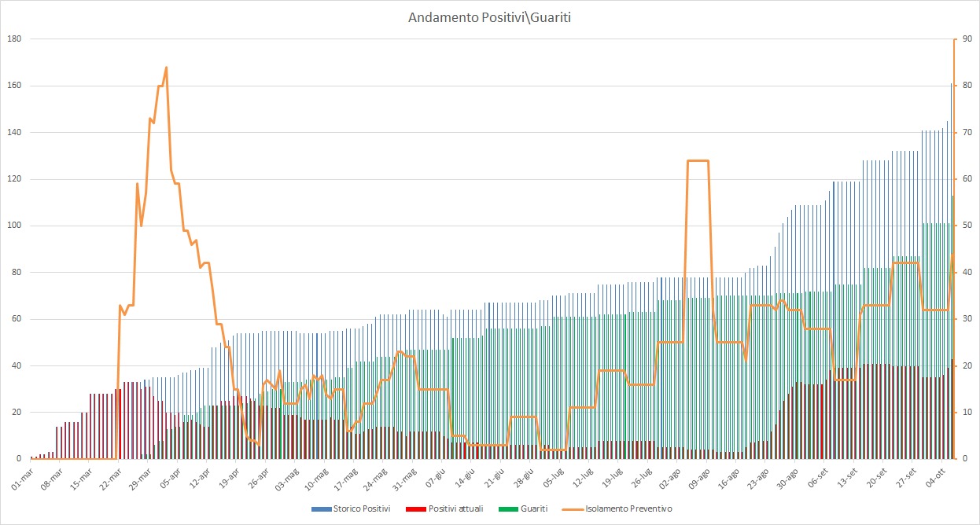
Task: Click the green Guariti legend marker
Action: pyautogui.click(x=506, y=509)
